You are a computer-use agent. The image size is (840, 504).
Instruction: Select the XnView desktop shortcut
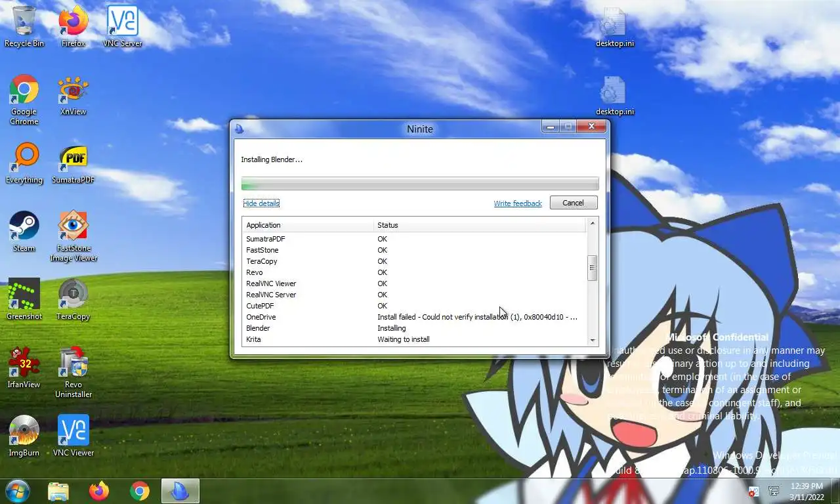tap(73, 95)
